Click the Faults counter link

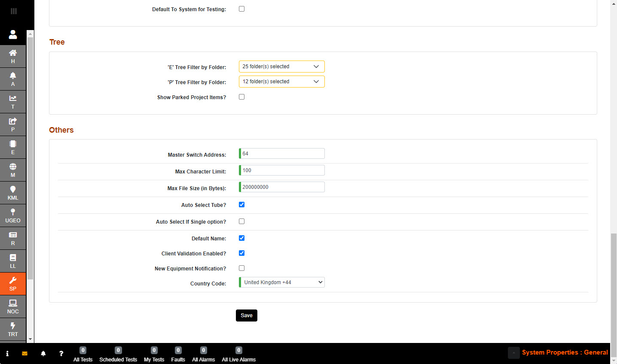point(178,355)
